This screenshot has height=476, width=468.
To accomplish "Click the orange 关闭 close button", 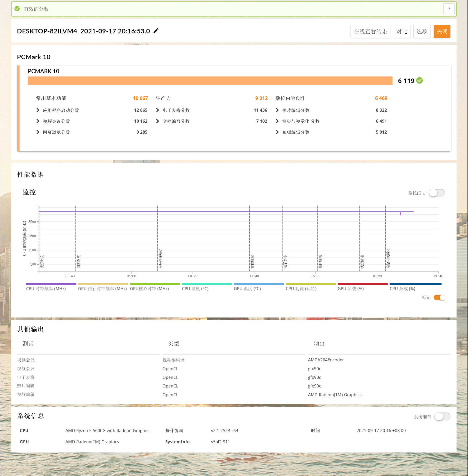I will coord(442,31).
